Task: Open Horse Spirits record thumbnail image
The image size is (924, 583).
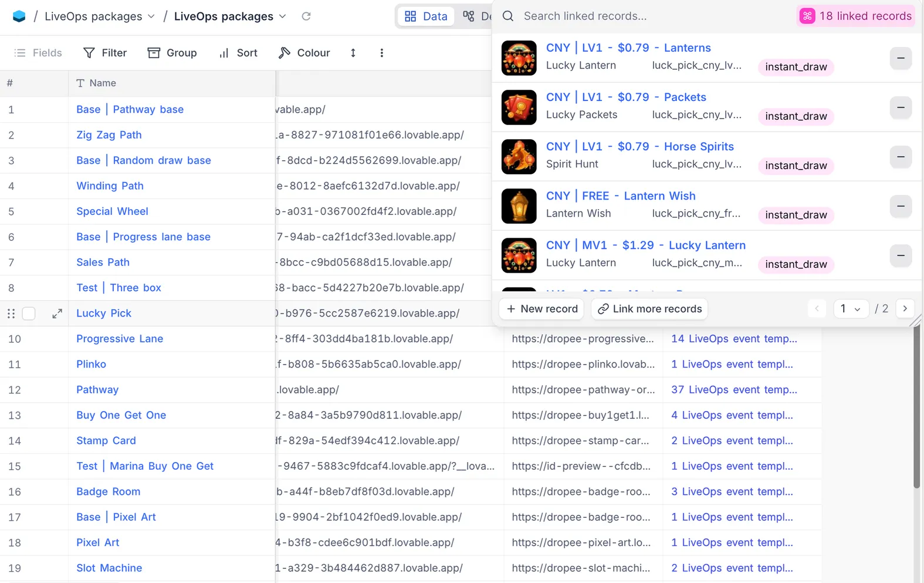Action: 519,157
